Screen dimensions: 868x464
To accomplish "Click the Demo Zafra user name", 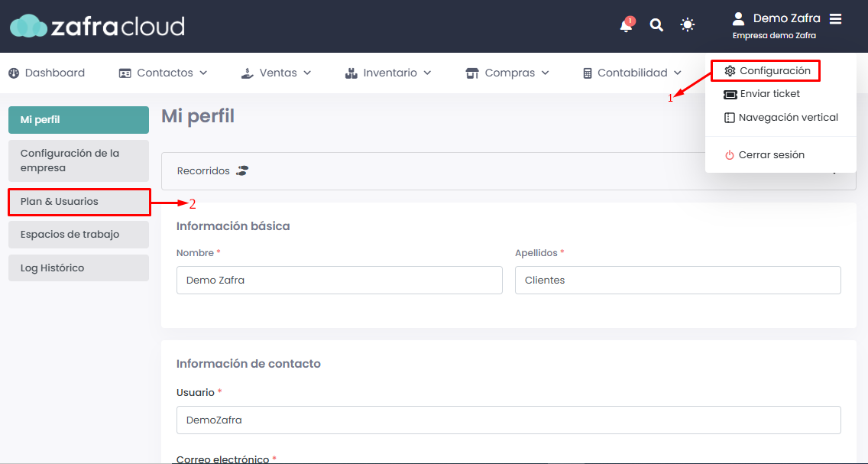I will [x=787, y=19].
